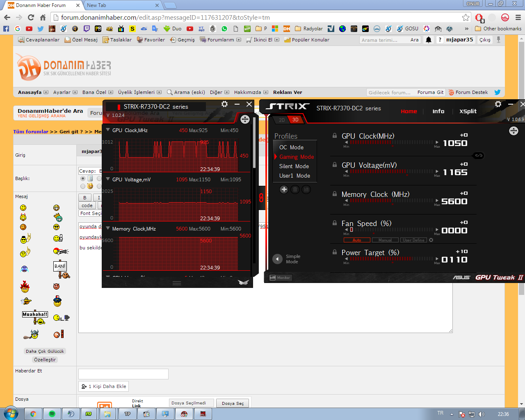The image size is (525, 420).
Task: Expand Üyelik İşlemleri dropdown arrow
Action: pyautogui.click(x=159, y=92)
